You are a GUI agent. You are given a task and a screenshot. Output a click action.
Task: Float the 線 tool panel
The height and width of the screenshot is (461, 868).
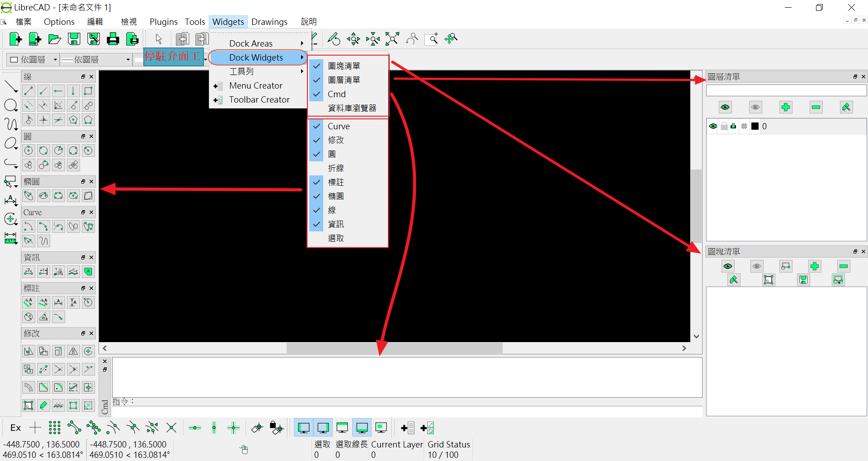[83, 77]
